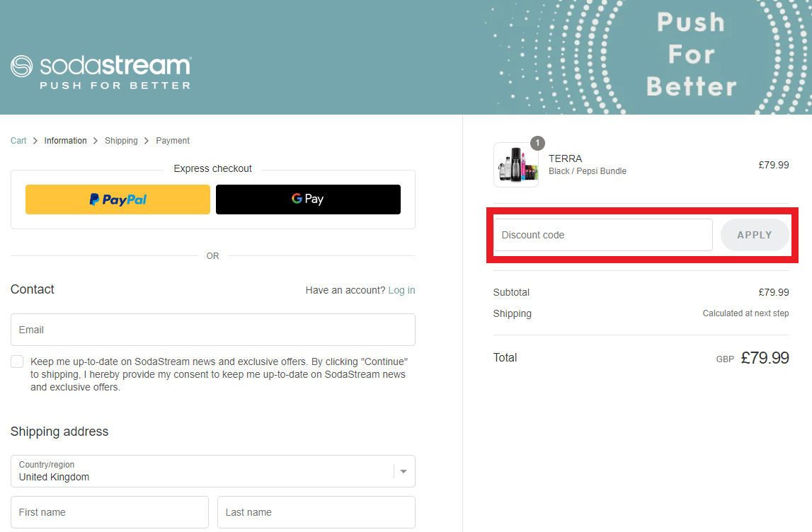
Task: Select the Shipping breadcrumb step
Action: click(121, 141)
